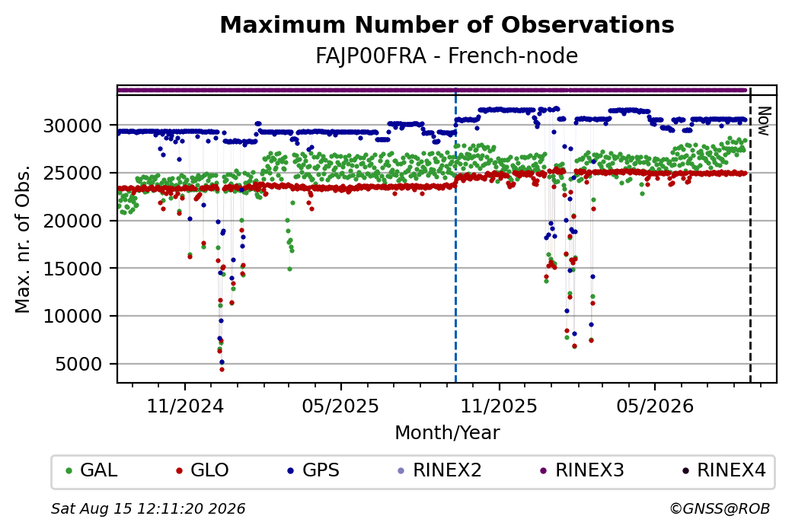Click the vertical Now label
The image size is (792, 532).
[764, 121]
